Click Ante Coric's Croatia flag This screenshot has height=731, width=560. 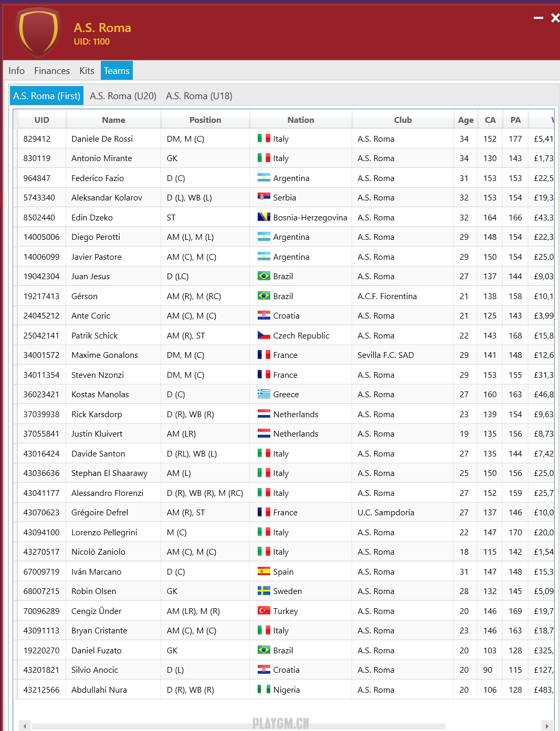coord(264,315)
